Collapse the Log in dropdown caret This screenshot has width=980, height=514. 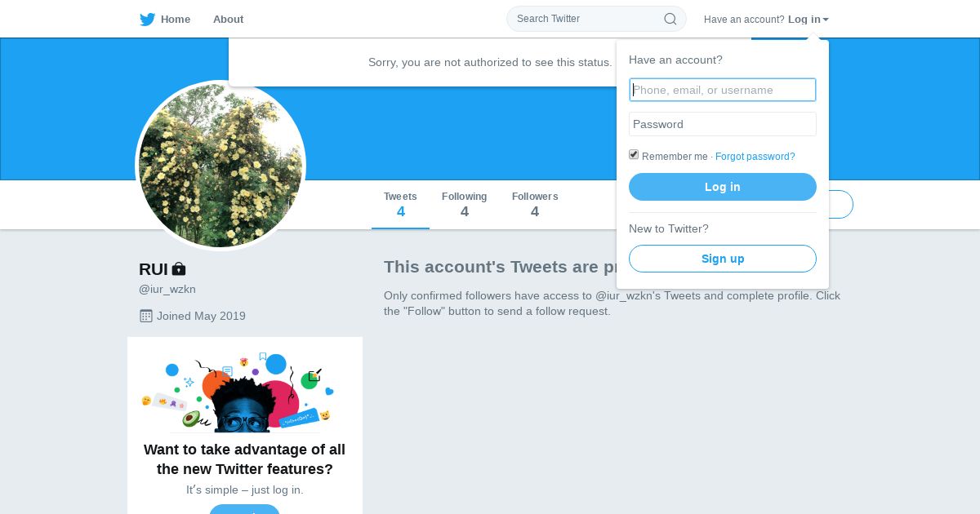click(x=826, y=20)
